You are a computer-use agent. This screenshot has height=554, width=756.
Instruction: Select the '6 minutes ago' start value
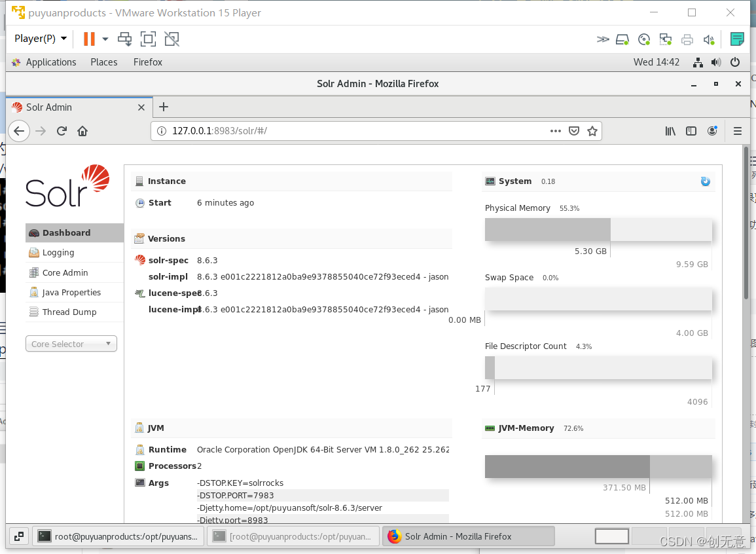click(x=225, y=203)
